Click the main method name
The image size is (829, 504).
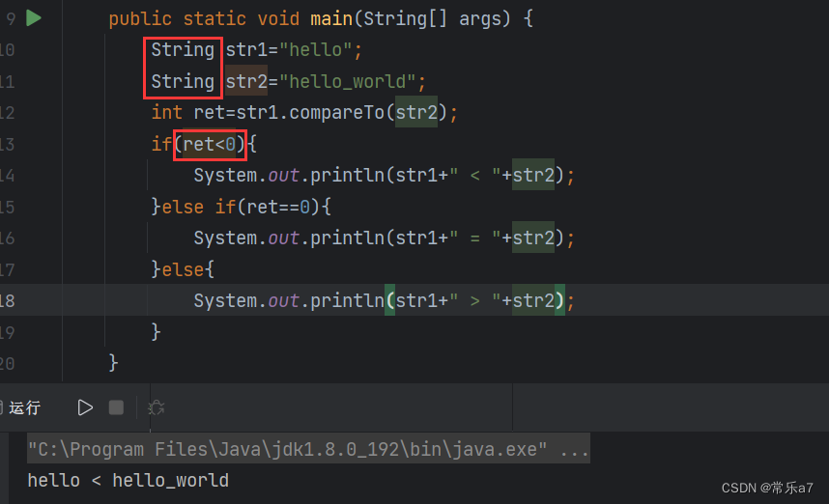coord(331,19)
